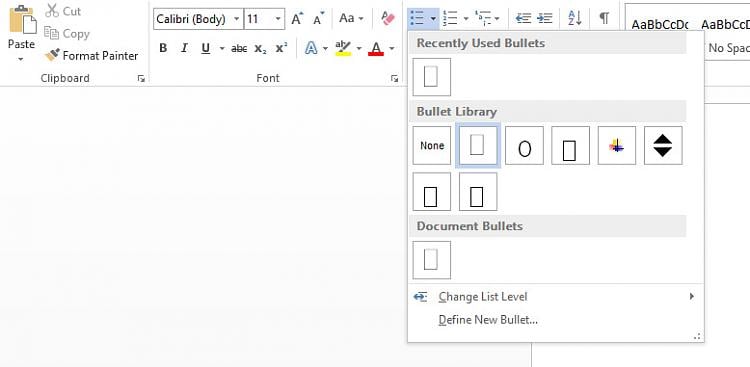The image size is (750, 367).
Task: Apply Text Effects outlined A icon
Action: [311, 48]
